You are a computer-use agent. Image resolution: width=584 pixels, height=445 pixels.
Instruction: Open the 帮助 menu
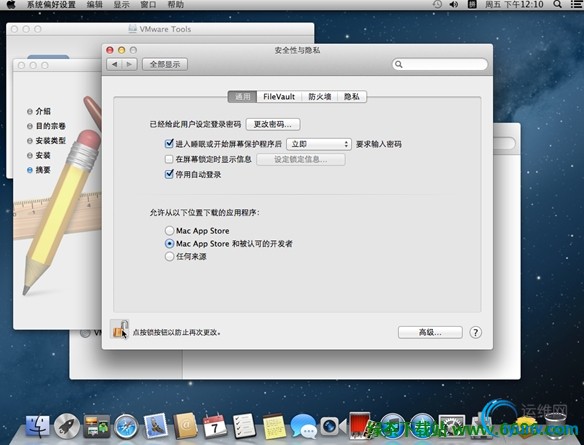point(175,4)
